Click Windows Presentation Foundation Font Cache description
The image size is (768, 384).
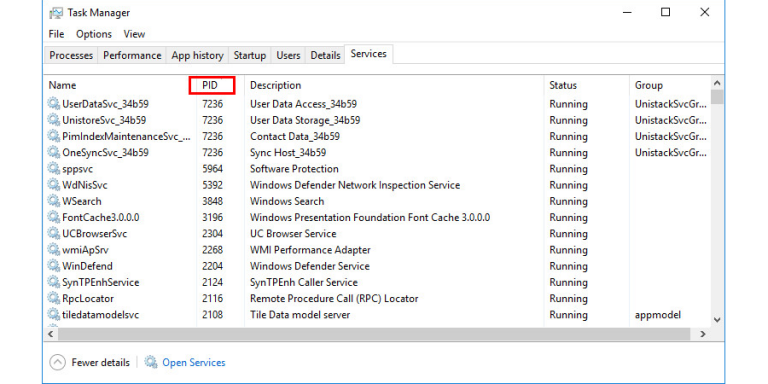[x=370, y=217]
